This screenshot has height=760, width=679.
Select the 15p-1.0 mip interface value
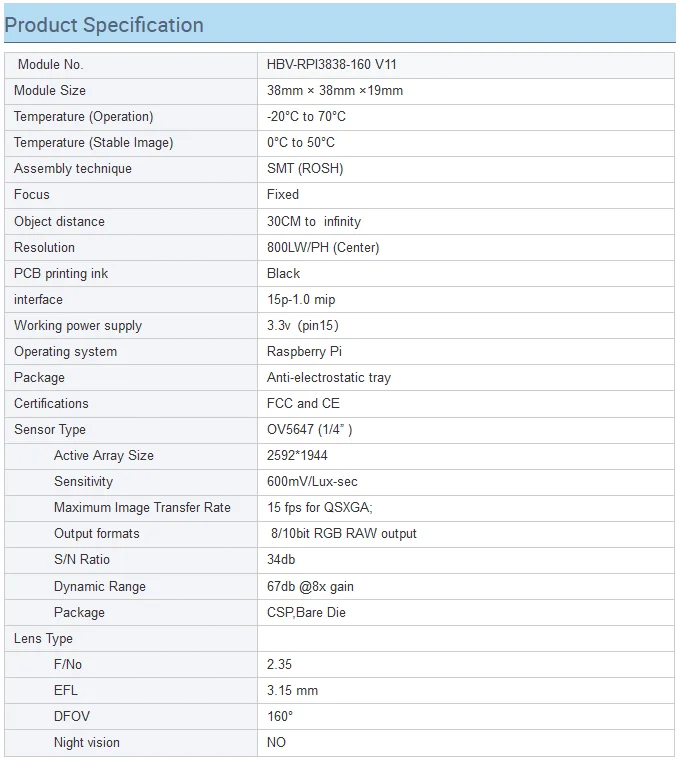[x=301, y=300]
